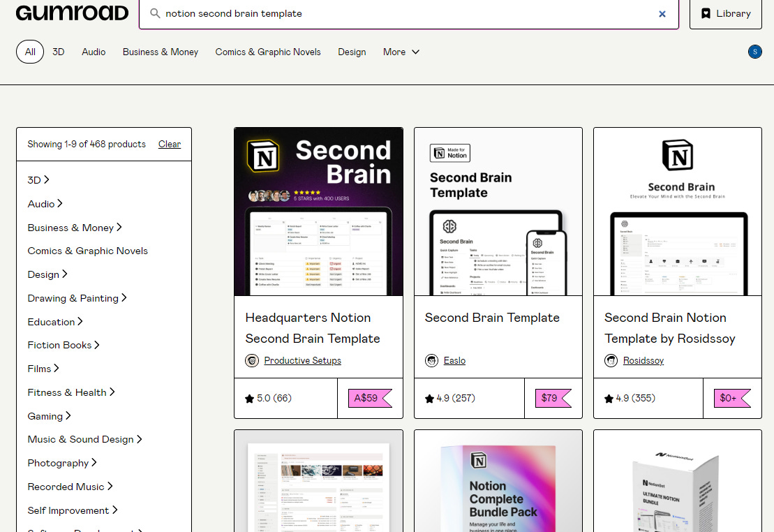
Task: Click the Productive Setups avatar icon
Action: coord(252,360)
